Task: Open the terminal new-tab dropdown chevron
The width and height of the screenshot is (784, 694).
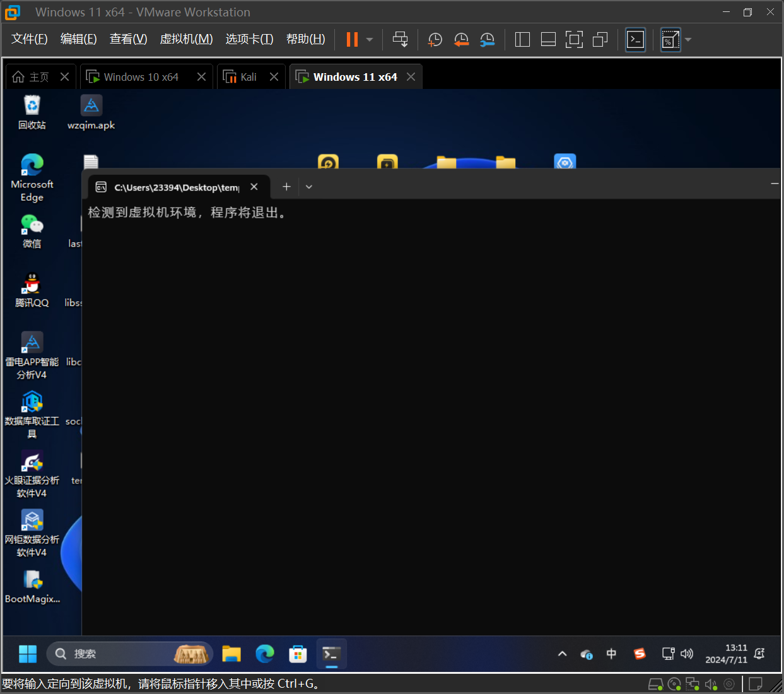Action: tap(308, 187)
